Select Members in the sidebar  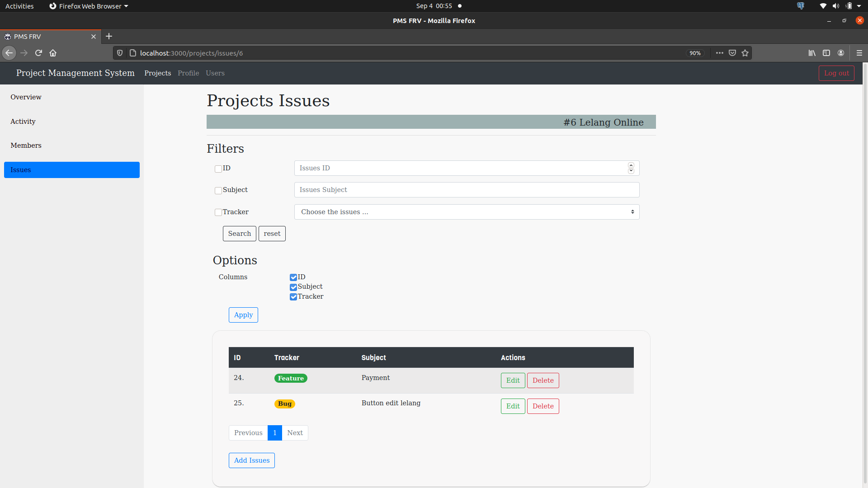[x=72, y=145]
